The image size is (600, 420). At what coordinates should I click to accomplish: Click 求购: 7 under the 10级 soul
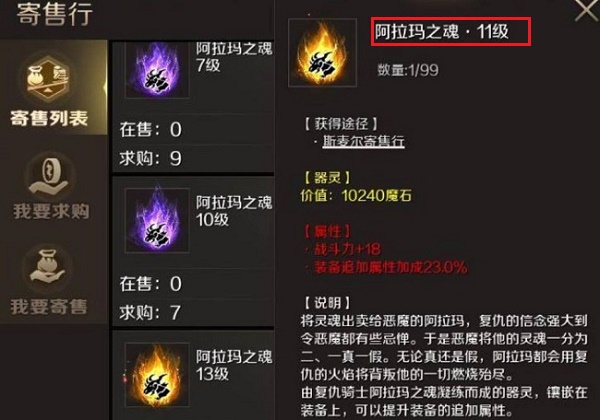click(x=150, y=313)
